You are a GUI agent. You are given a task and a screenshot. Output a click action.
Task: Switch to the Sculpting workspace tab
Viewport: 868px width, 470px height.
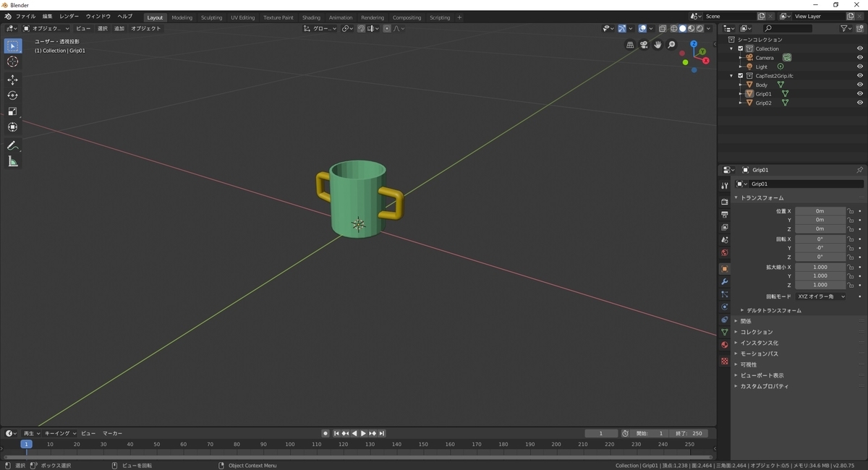211,17
